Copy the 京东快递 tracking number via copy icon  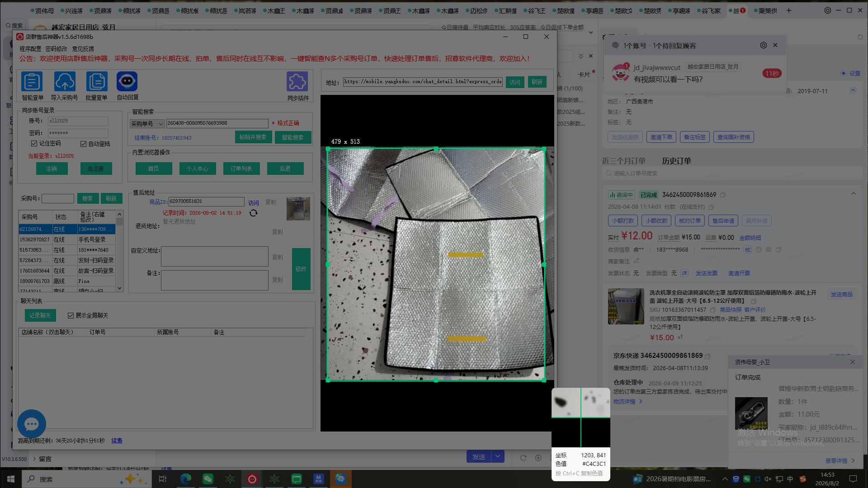(708, 356)
